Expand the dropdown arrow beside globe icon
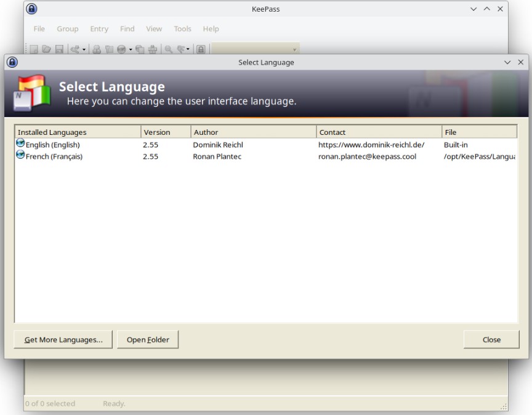Viewport: 532px width, 415px height. (131, 49)
